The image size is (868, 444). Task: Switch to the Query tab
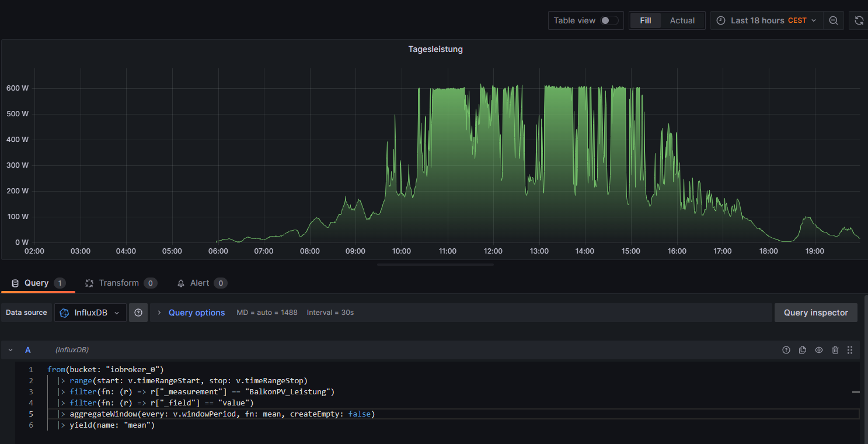click(x=39, y=283)
